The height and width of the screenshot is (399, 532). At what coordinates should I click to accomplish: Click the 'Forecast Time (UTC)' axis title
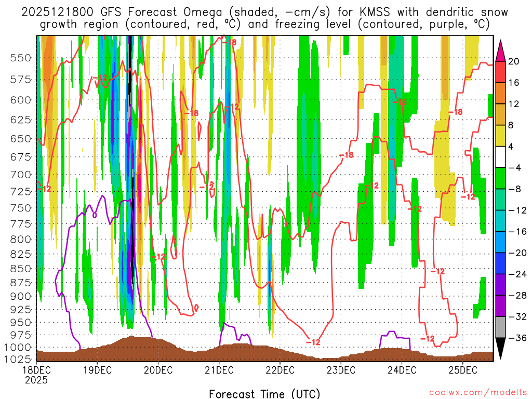[x=264, y=394]
